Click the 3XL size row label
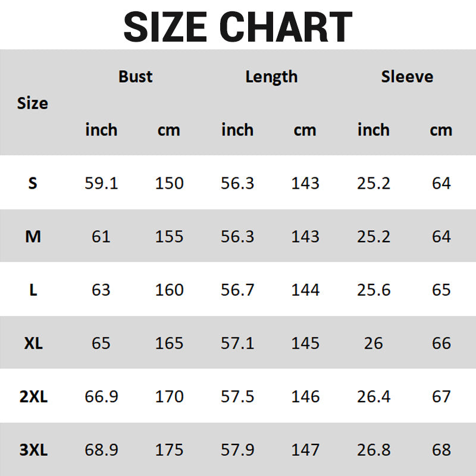The width and height of the screenshot is (476, 476). coord(33,450)
